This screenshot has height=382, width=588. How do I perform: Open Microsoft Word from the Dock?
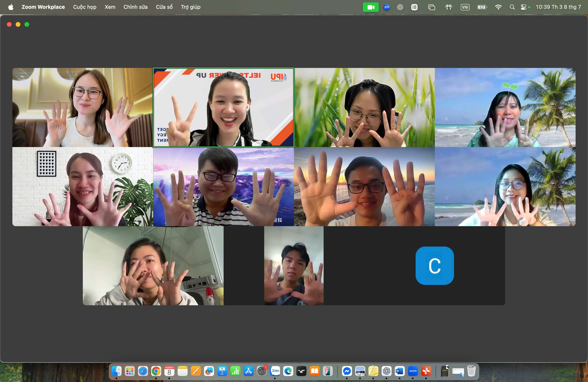pos(399,371)
